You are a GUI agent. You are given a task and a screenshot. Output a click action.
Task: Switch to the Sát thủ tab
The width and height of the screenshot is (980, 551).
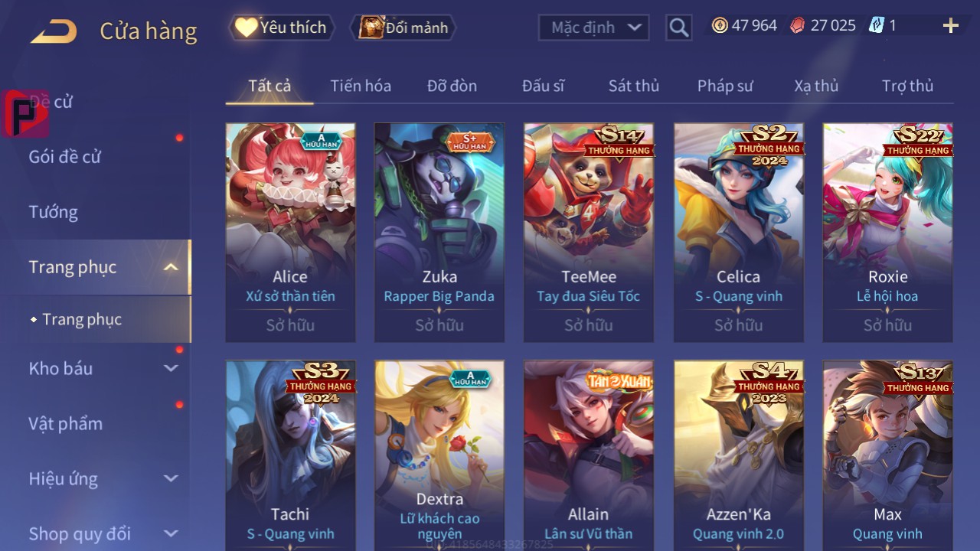(x=634, y=86)
